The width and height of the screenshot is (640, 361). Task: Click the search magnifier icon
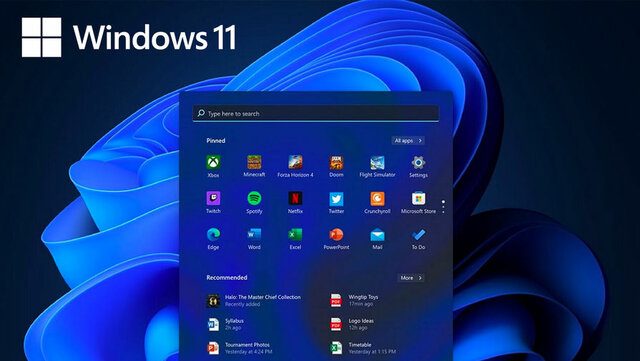201,113
